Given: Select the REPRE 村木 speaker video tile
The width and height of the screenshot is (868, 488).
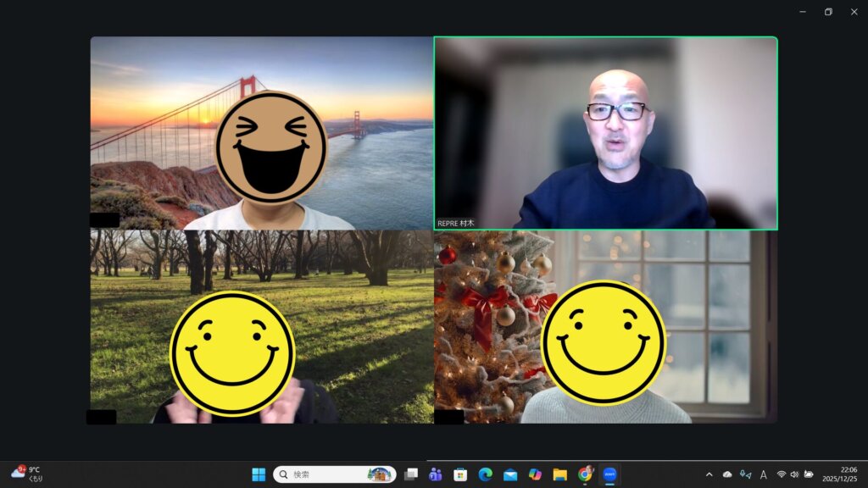Looking at the screenshot, I should (605, 133).
